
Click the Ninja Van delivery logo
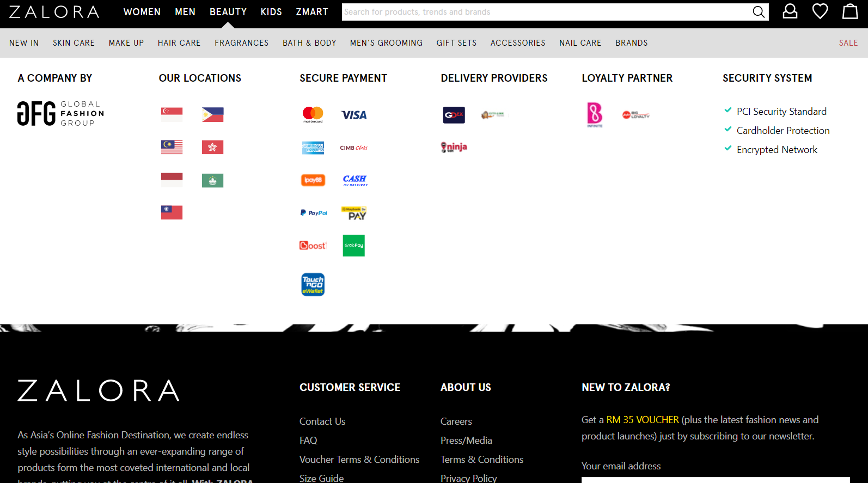pos(454,147)
